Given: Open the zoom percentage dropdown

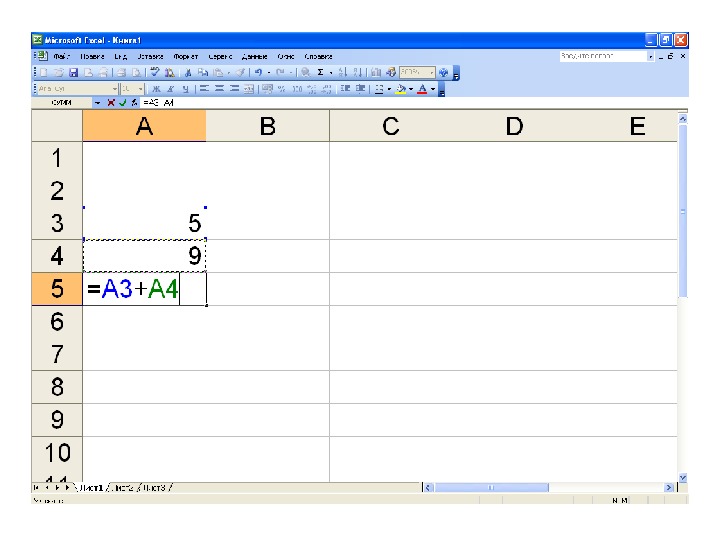Looking at the screenshot, I should pos(433,73).
